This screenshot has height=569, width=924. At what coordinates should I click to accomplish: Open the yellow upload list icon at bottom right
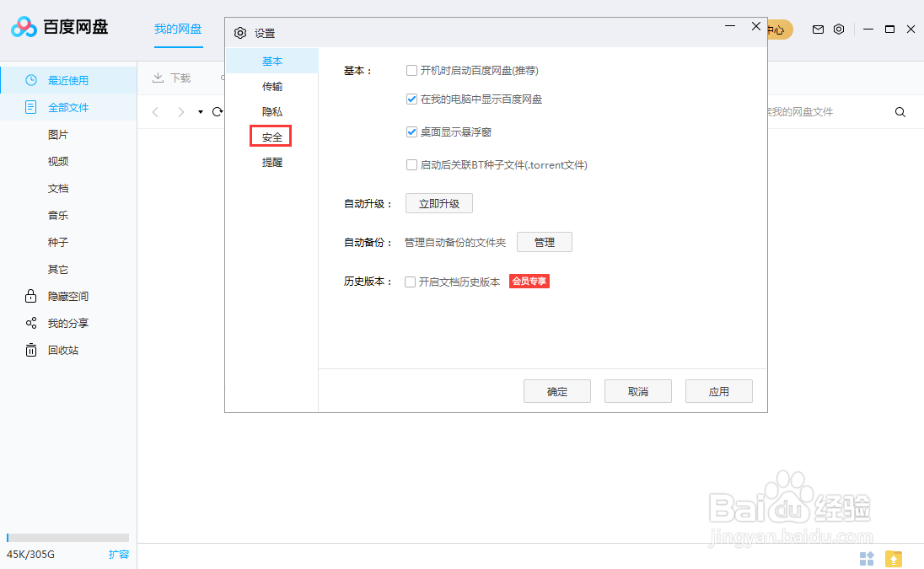click(x=894, y=558)
